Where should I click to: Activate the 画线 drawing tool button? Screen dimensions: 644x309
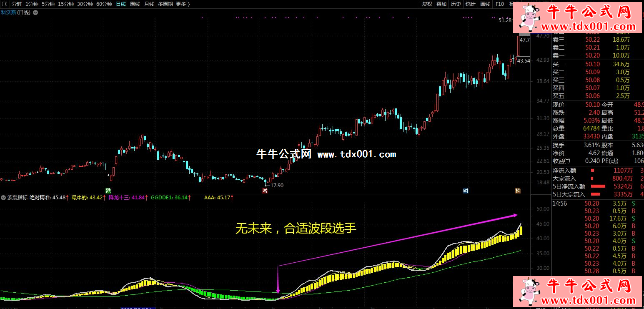tap(485, 4)
